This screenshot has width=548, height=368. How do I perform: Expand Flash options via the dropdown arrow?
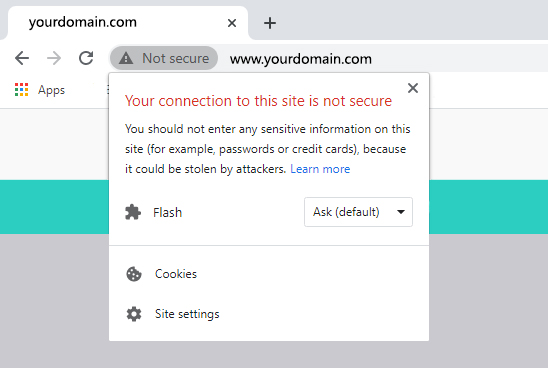[401, 212]
